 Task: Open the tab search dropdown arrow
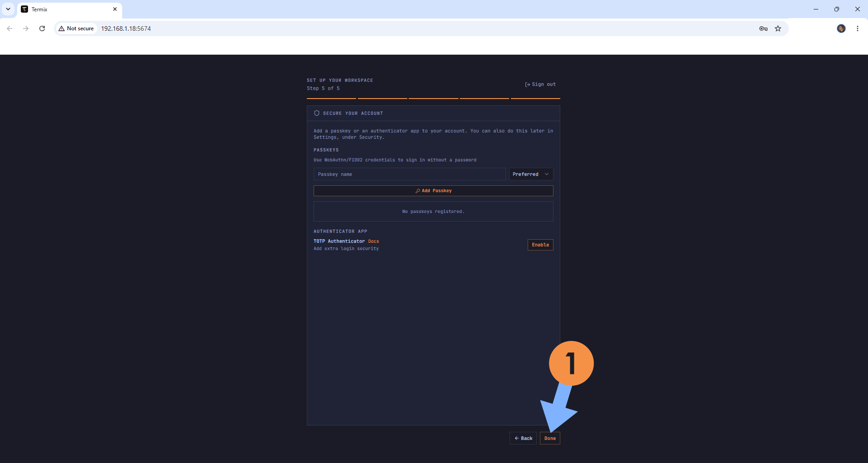[x=8, y=9]
